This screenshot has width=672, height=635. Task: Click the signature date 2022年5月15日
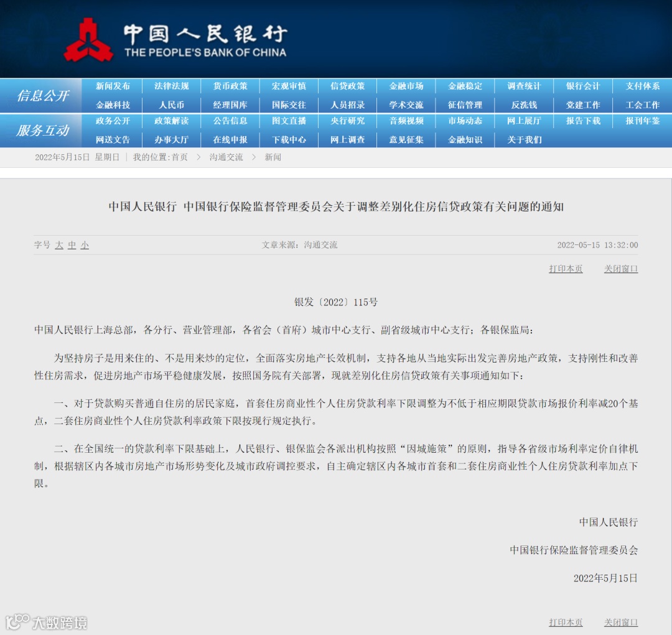[x=605, y=578]
